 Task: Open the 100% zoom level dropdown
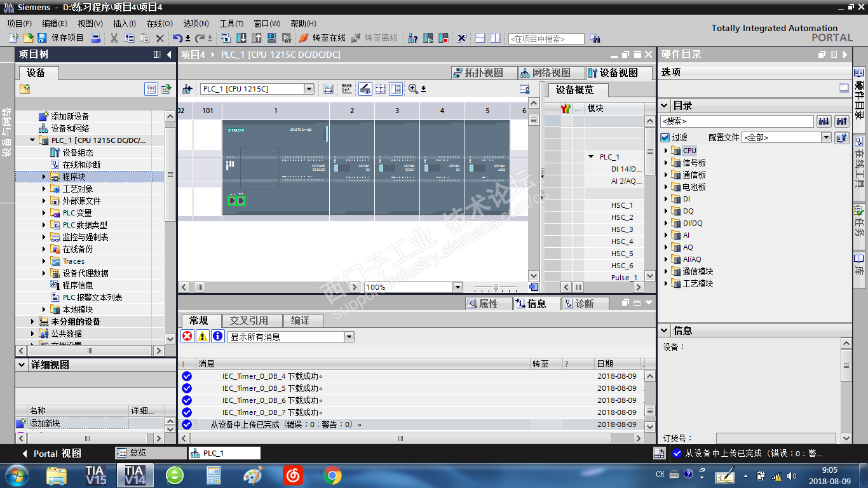[456, 287]
